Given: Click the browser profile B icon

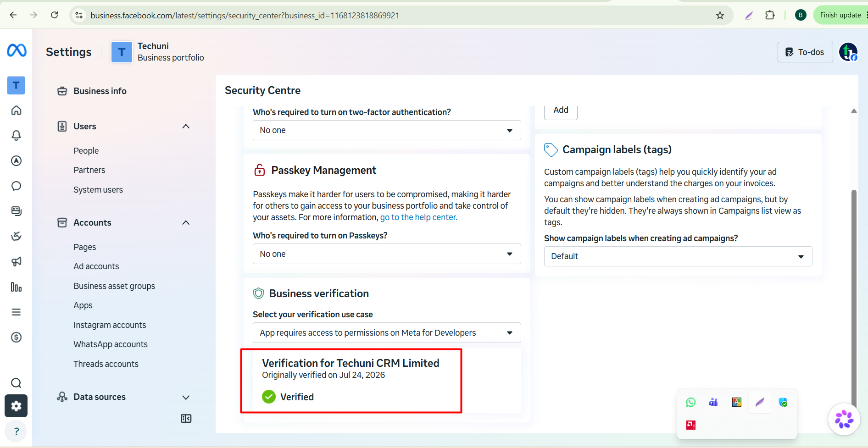Looking at the screenshot, I should [801, 15].
